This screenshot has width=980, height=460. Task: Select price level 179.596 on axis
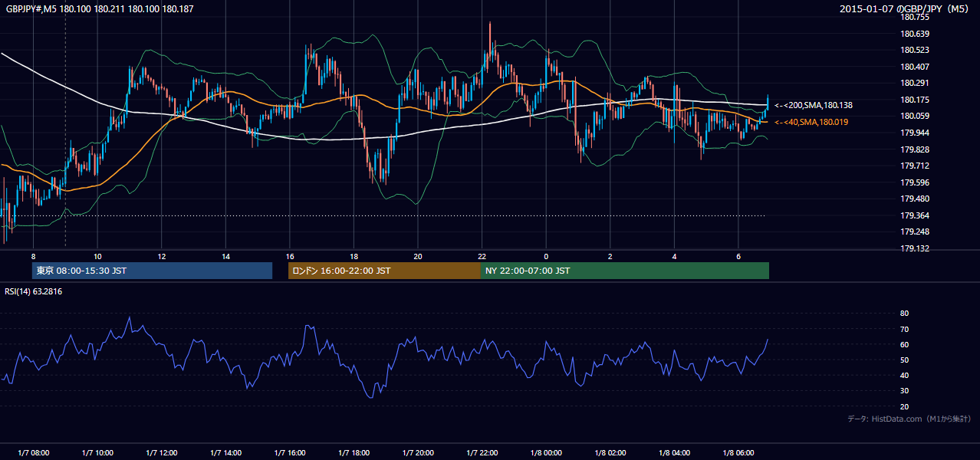click(915, 182)
